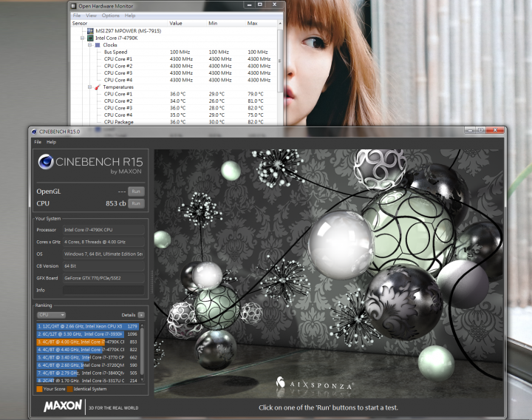532x420 pixels.
Task: Sort by the Max column header
Action: pos(262,23)
